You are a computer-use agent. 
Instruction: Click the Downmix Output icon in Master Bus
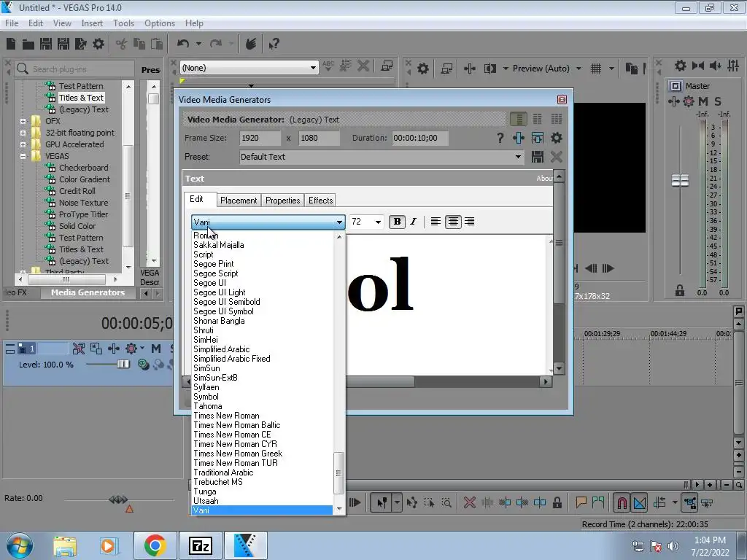pos(698,66)
